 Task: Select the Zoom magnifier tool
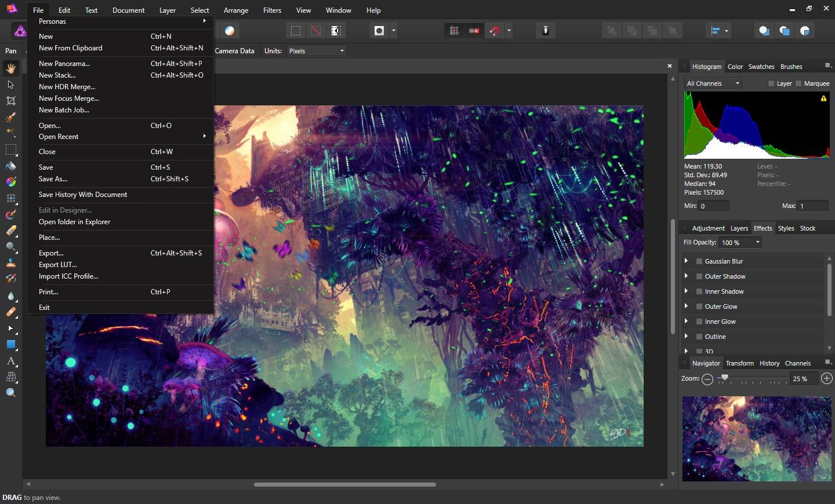click(10, 393)
